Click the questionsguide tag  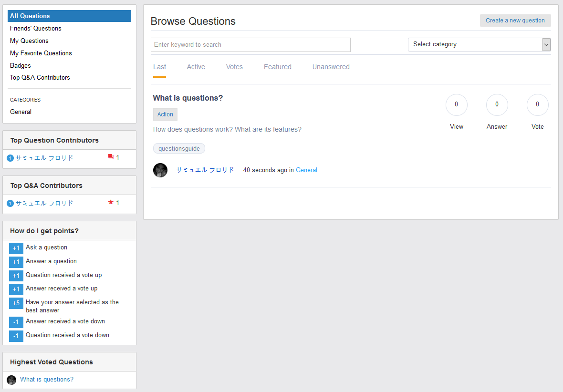[179, 149]
